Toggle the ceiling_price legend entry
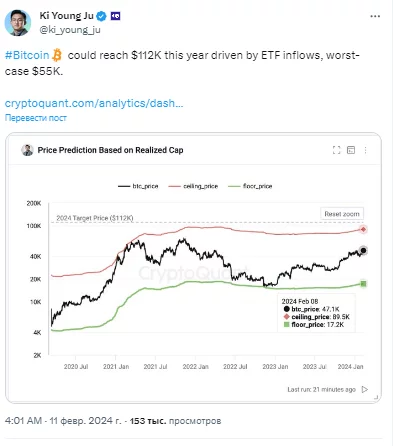The image size is (393, 446). 193,186
